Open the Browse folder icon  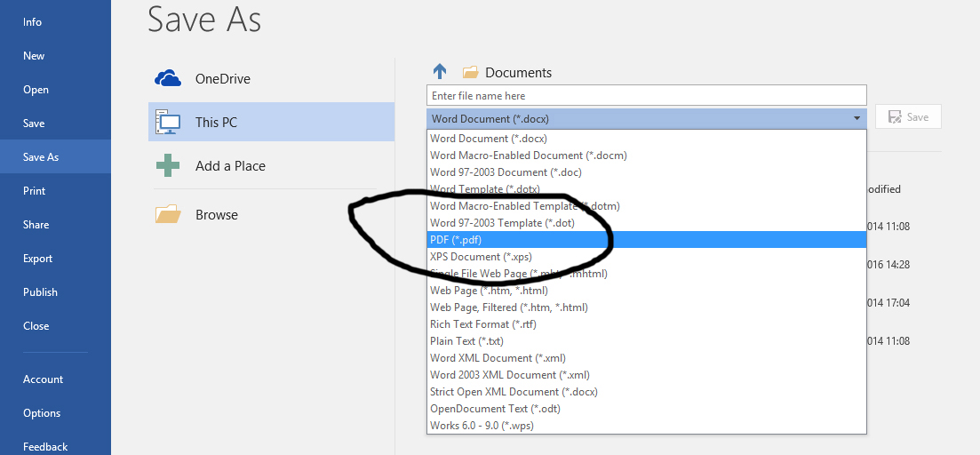tap(168, 214)
